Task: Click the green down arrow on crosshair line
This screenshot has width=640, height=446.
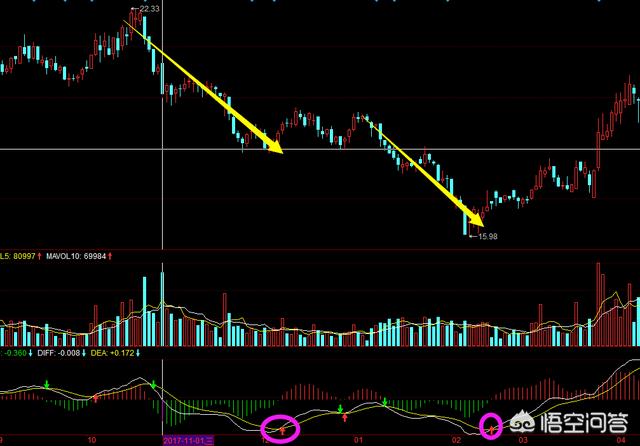Action: pyautogui.click(x=154, y=384)
